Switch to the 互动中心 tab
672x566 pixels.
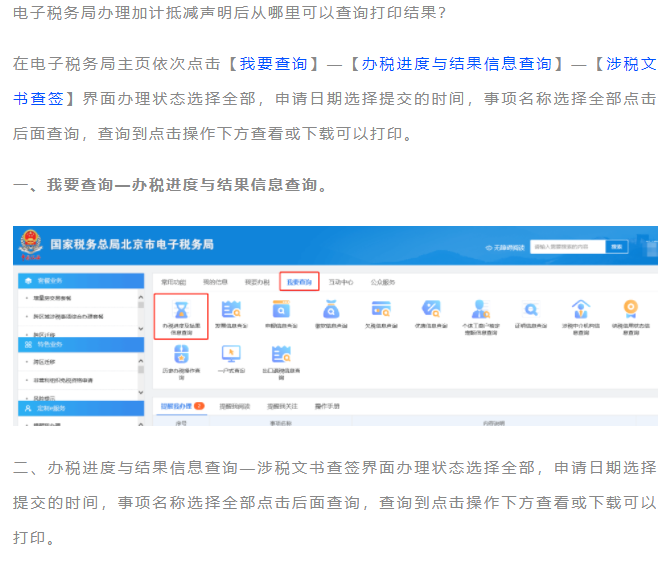click(x=341, y=282)
